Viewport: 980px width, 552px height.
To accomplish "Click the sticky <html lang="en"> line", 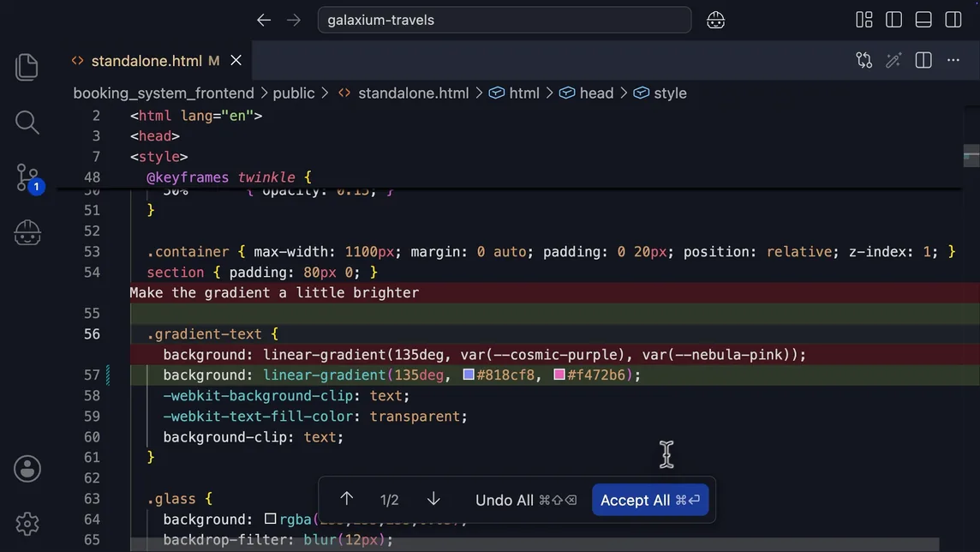I will [x=196, y=116].
